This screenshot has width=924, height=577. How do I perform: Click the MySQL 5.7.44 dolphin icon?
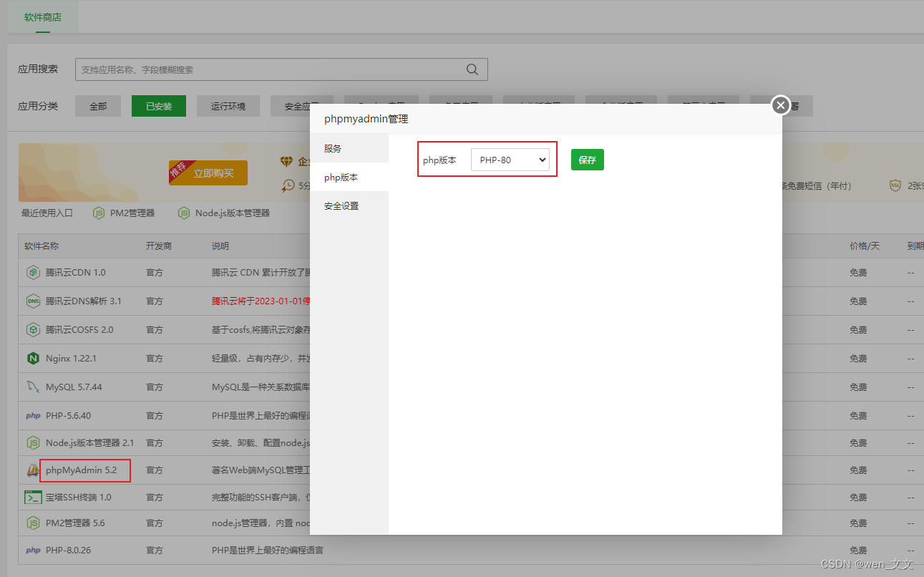tap(33, 387)
